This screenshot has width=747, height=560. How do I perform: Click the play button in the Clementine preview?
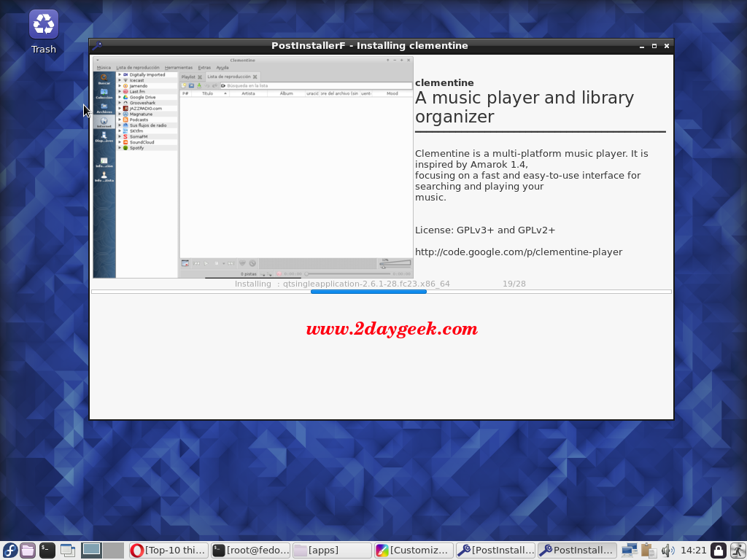click(x=206, y=263)
